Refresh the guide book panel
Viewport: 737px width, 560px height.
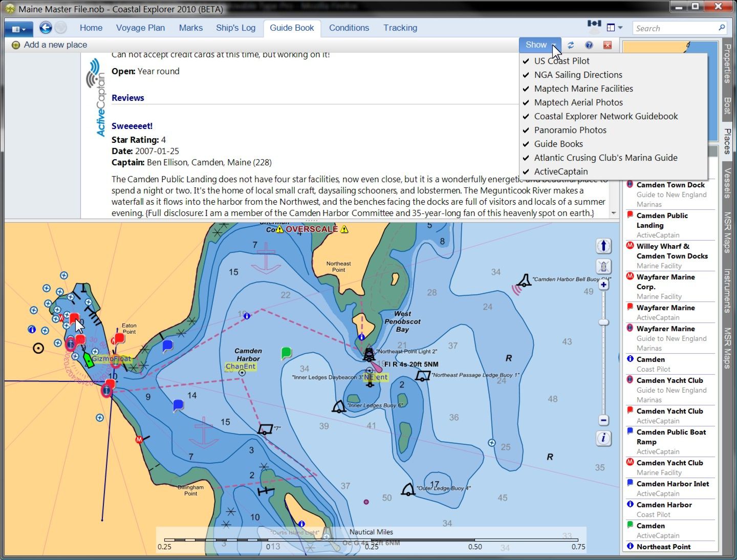[571, 45]
